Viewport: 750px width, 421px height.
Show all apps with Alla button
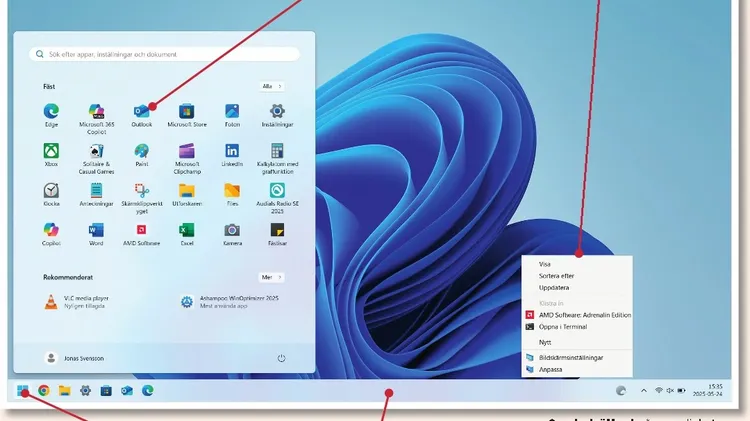272,86
